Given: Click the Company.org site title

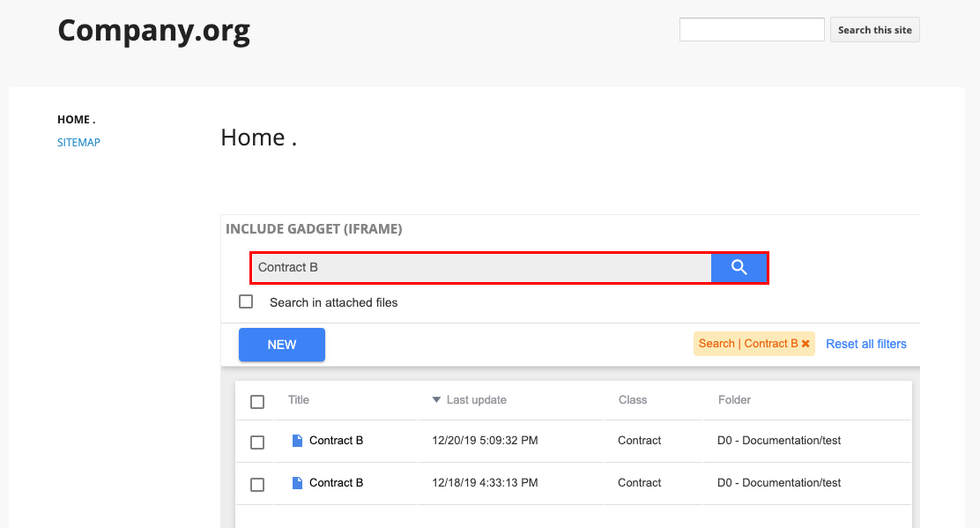Looking at the screenshot, I should coord(153,31).
